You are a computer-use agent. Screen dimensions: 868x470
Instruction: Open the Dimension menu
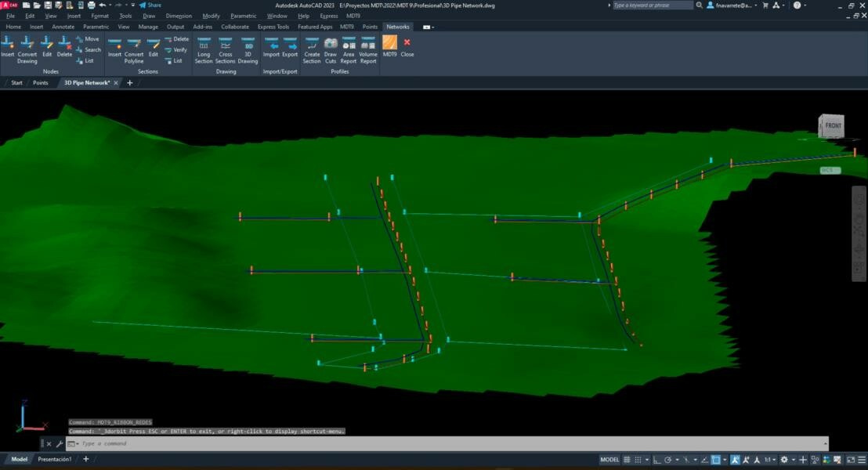tap(179, 16)
